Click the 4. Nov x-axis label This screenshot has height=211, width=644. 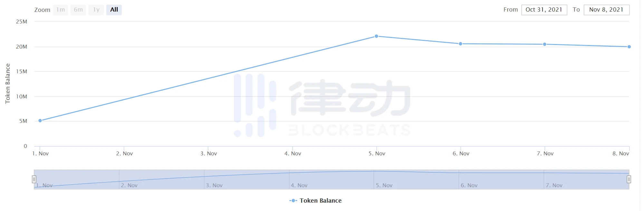(293, 153)
